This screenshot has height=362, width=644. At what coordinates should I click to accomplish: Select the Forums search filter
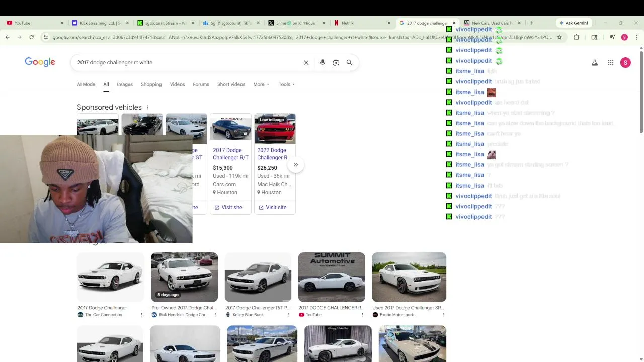[x=201, y=84]
